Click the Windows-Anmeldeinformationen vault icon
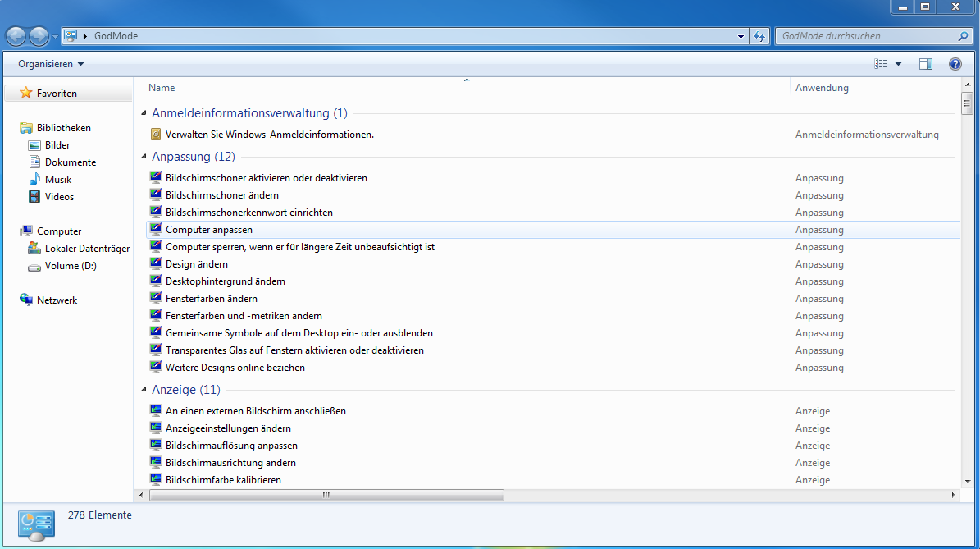 click(156, 134)
